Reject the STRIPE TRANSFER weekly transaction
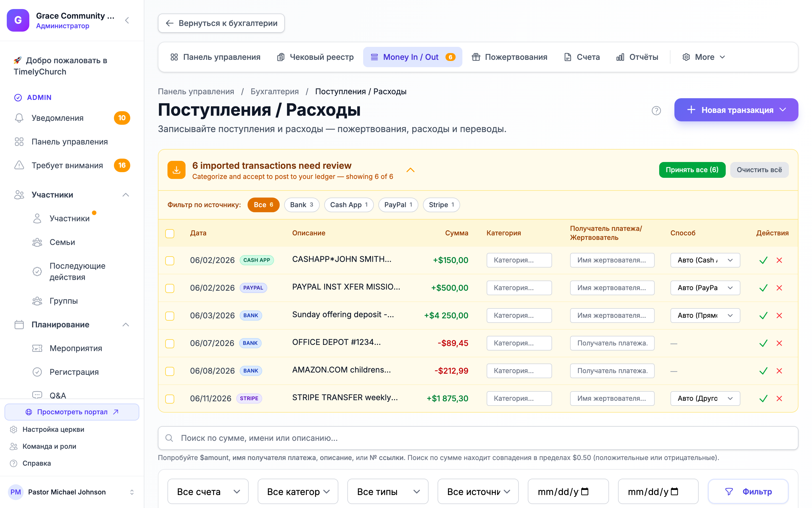Screen dimensions: 812x508 coord(779,398)
